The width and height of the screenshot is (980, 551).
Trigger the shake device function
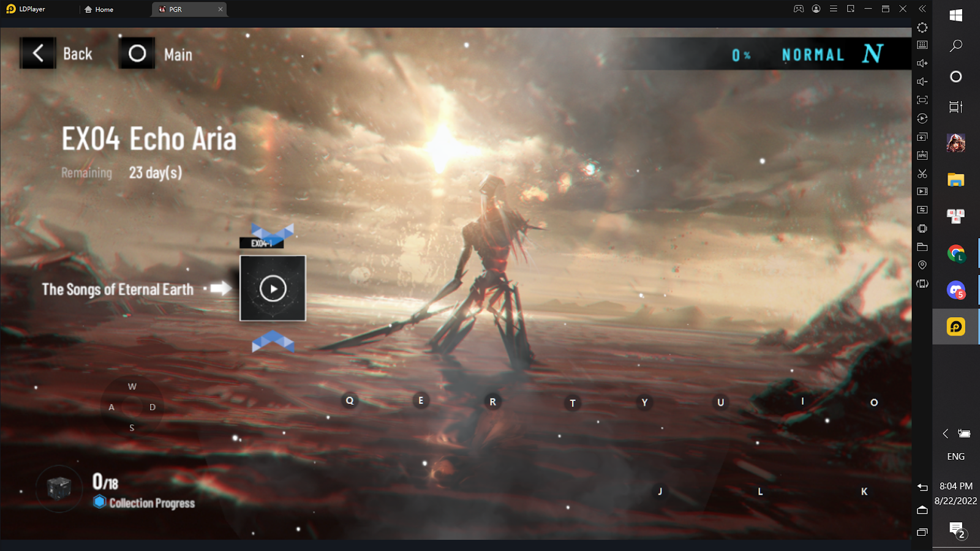pyautogui.click(x=922, y=228)
